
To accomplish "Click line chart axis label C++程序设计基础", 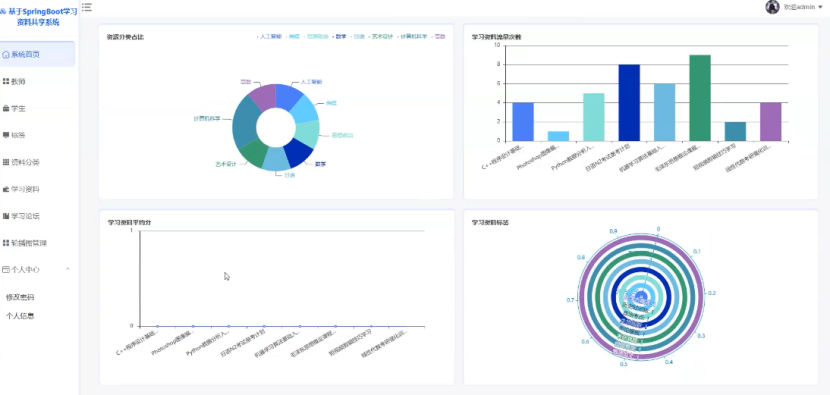I will (x=137, y=344).
